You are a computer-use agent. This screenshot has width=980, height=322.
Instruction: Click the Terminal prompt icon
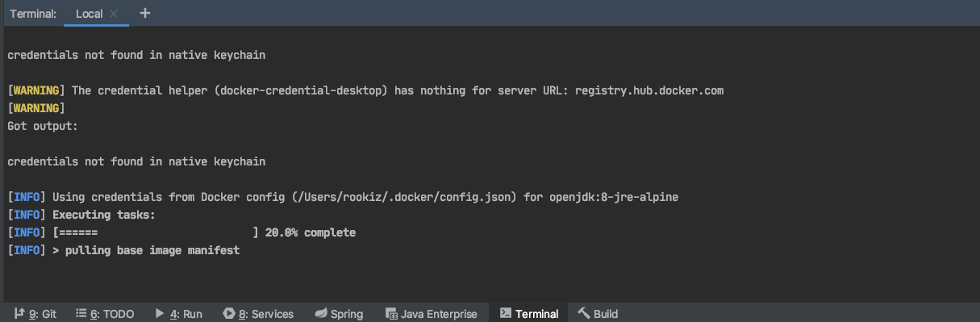pyautogui.click(x=505, y=313)
